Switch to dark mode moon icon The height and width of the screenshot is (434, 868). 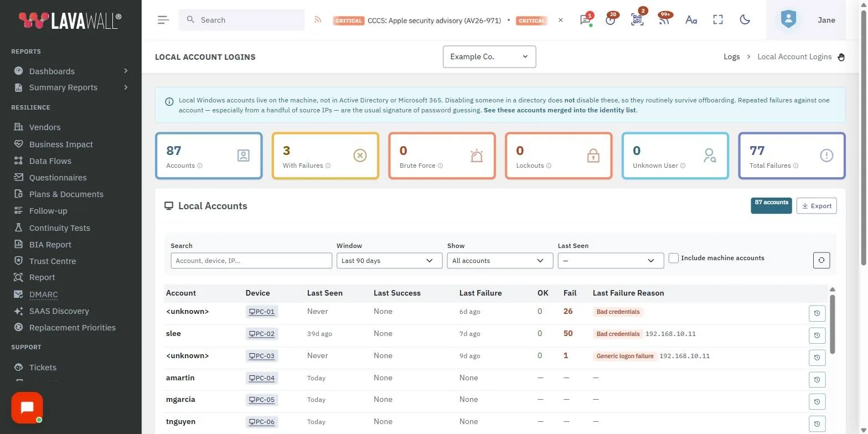tap(745, 20)
